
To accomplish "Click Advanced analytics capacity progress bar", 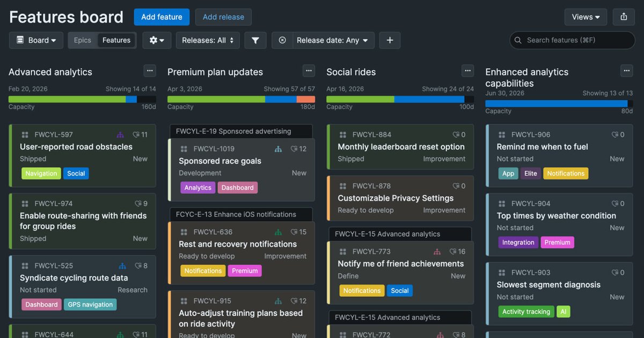I will click(x=82, y=99).
